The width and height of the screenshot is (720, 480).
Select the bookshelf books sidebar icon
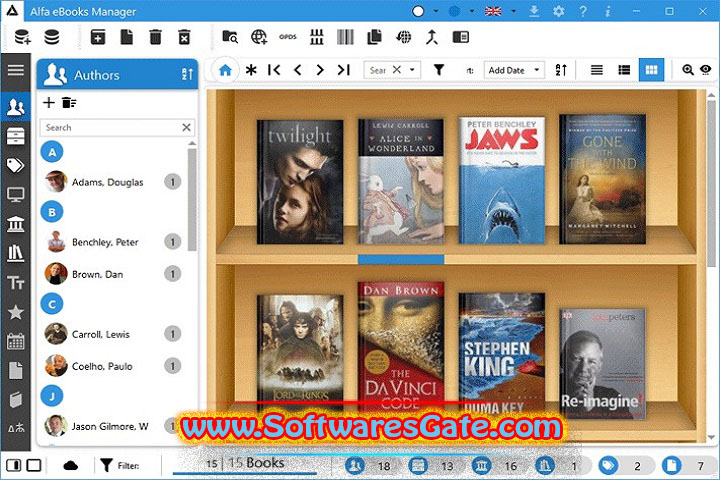point(16,253)
